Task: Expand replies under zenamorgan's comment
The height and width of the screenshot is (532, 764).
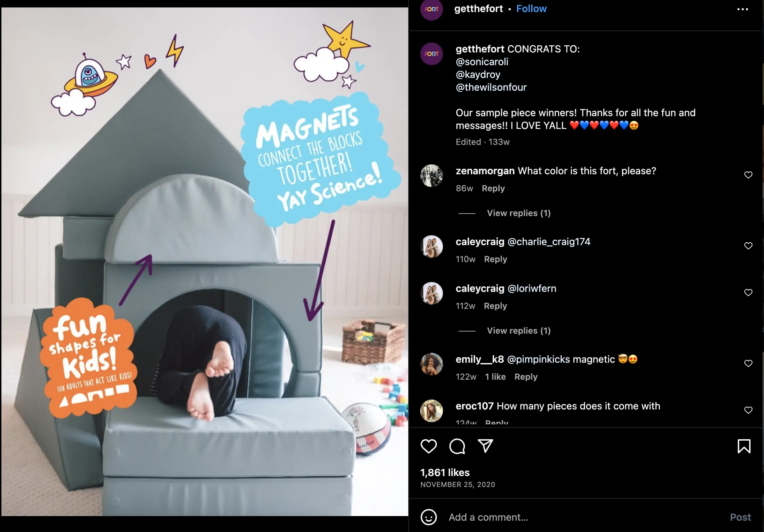Action: click(x=518, y=213)
